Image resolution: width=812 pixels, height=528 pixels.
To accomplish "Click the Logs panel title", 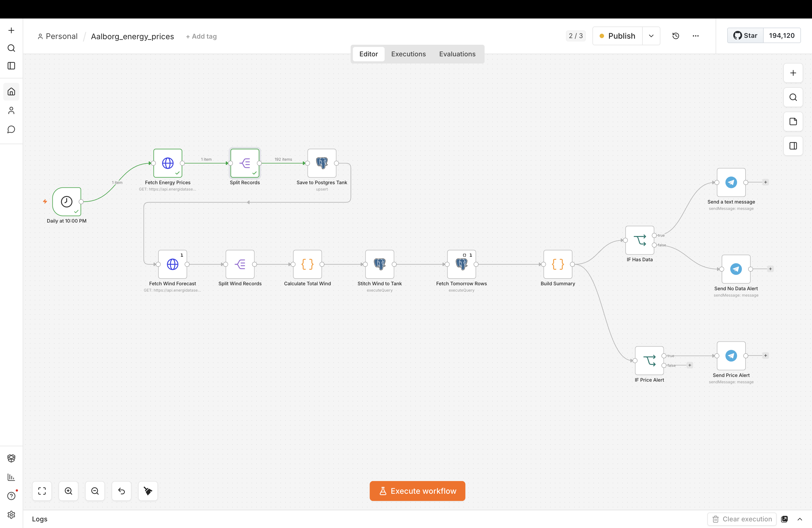I will [39, 519].
